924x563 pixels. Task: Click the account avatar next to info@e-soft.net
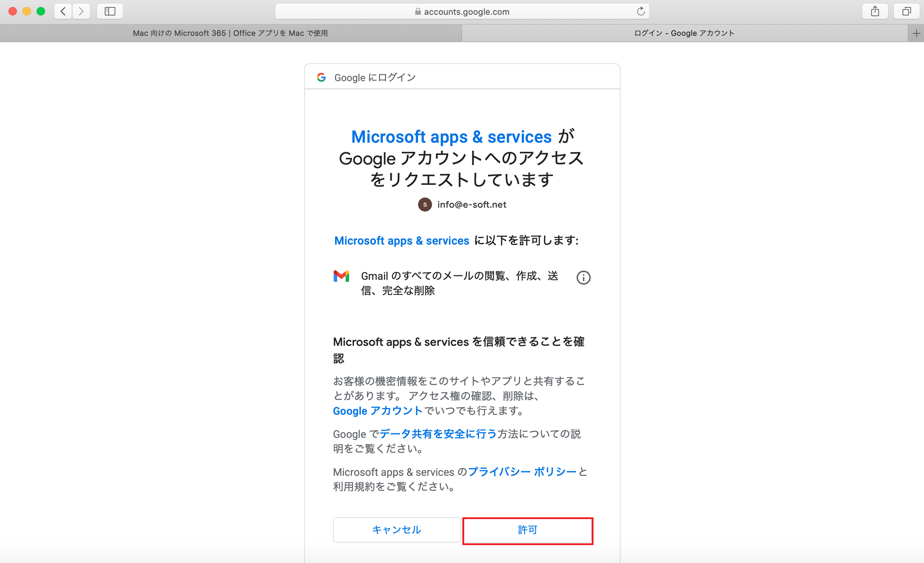[425, 205]
